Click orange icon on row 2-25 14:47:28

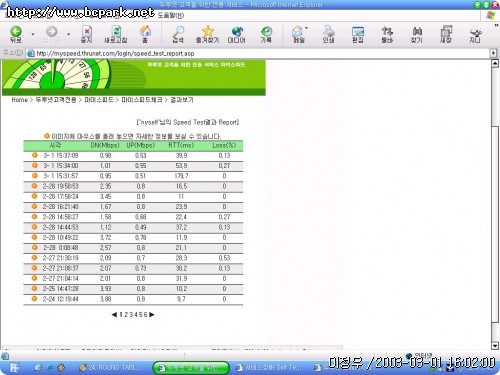point(34,288)
